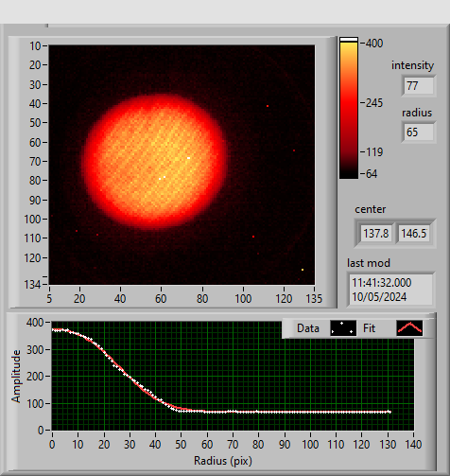Click the last mod timestamp box
This screenshot has width=450, height=476.
(x=390, y=290)
